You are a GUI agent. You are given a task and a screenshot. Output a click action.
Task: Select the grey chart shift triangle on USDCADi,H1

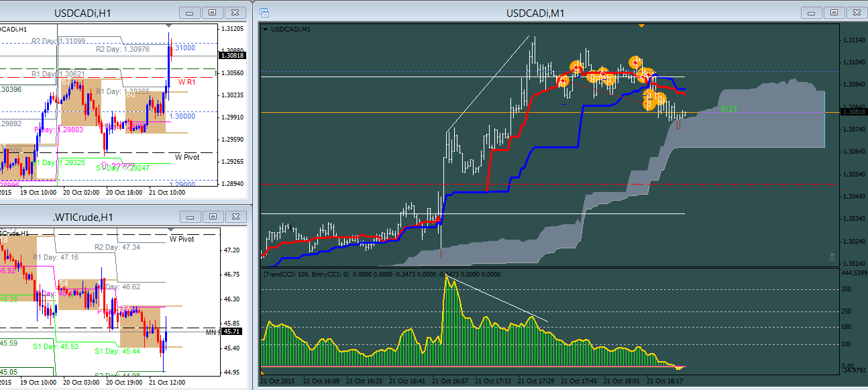(x=170, y=26)
